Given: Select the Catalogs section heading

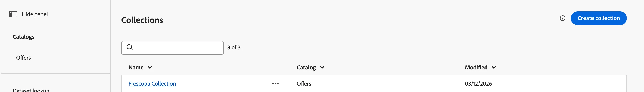Looking at the screenshot, I should (x=23, y=37).
